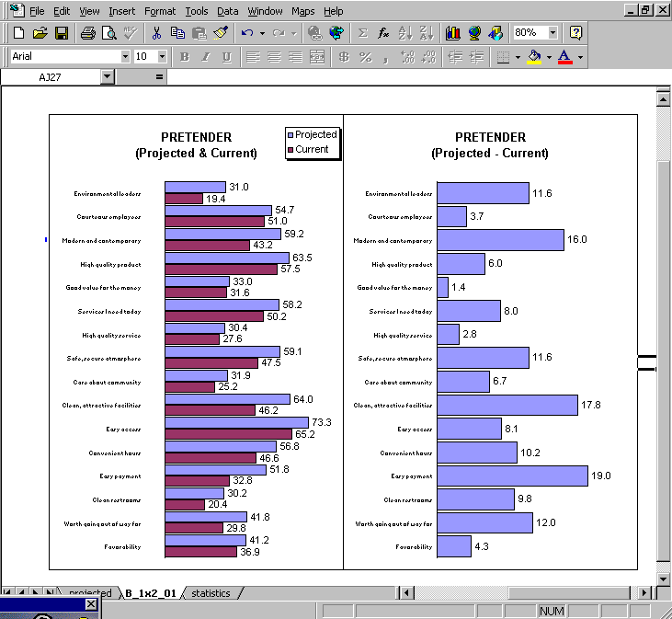Select the Format Painter brush
Viewport: 672px width, 619px height.
click(x=221, y=33)
